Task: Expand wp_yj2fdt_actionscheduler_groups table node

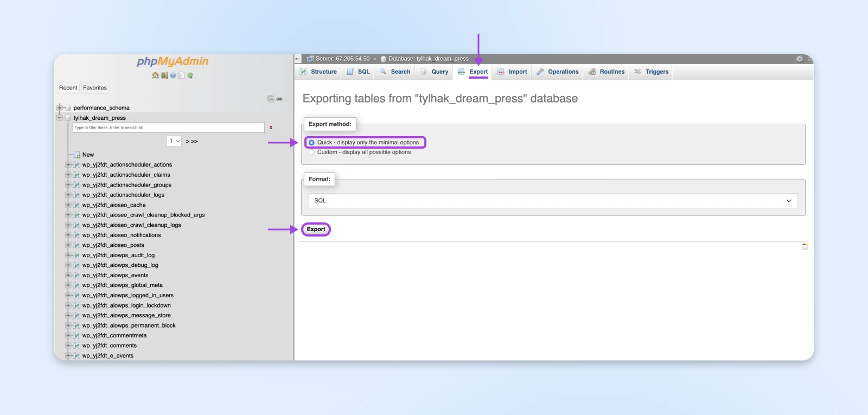Action: 68,185
